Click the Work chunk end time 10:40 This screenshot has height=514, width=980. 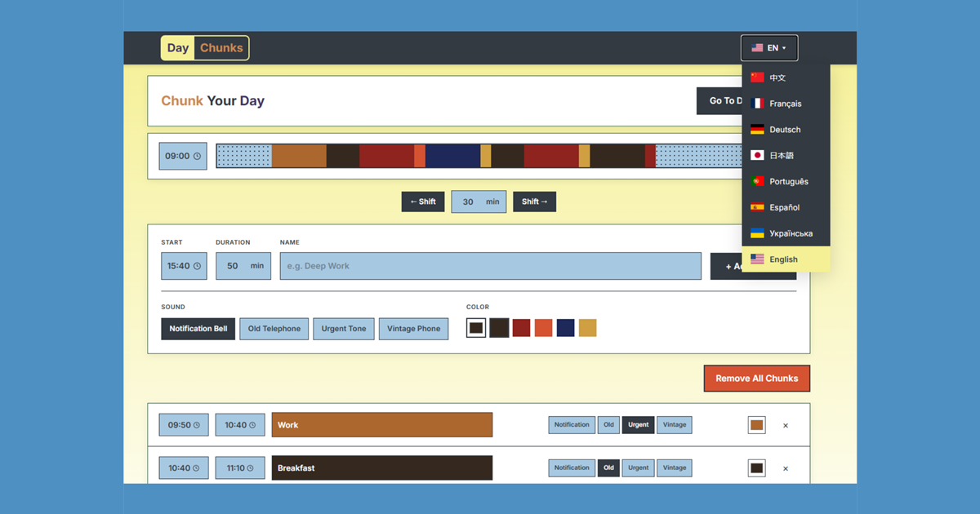click(240, 425)
